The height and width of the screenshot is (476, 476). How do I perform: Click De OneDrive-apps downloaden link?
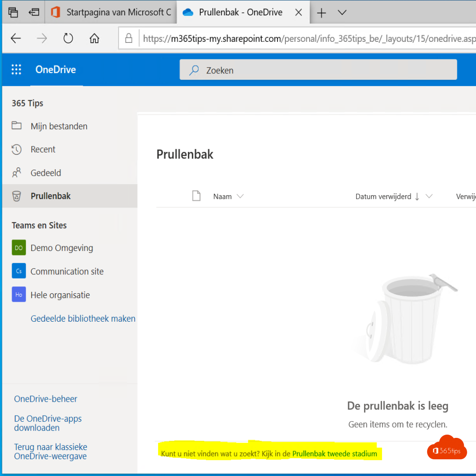(48, 423)
